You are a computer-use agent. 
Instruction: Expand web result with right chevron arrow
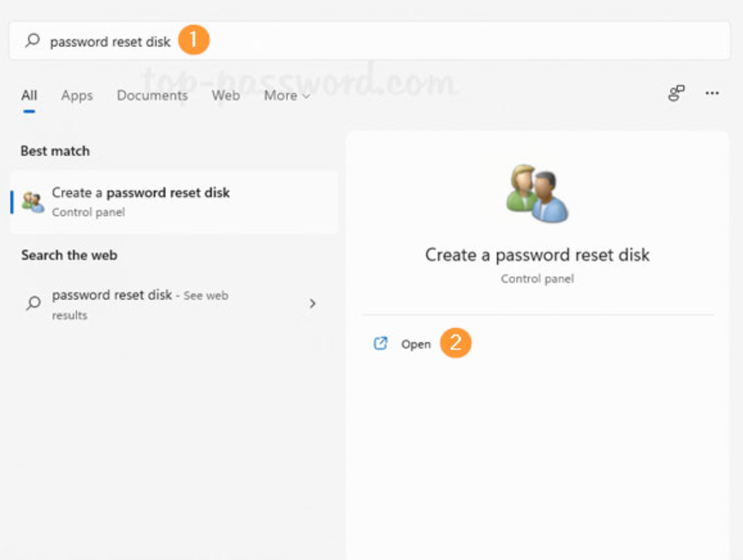coord(312,303)
